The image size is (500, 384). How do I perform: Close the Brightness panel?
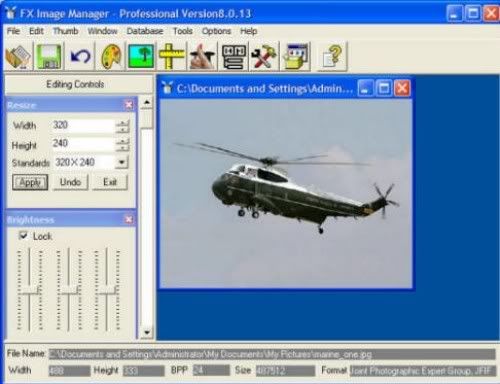129,219
